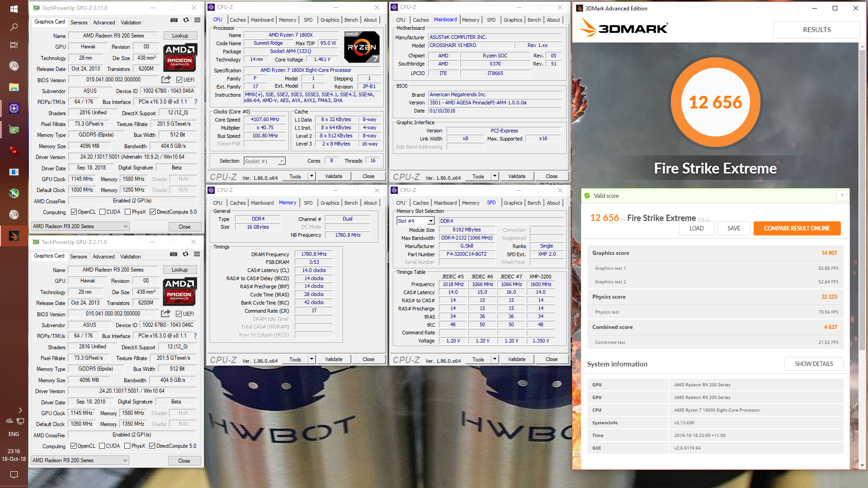This screenshot has height=488, width=868.
Task: Click the network icon in system tray
Action: click(20, 421)
